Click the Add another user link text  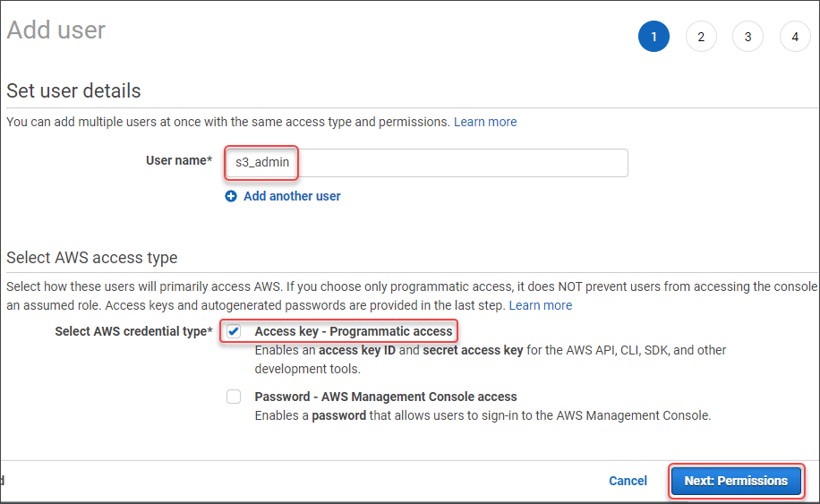coord(292,196)
